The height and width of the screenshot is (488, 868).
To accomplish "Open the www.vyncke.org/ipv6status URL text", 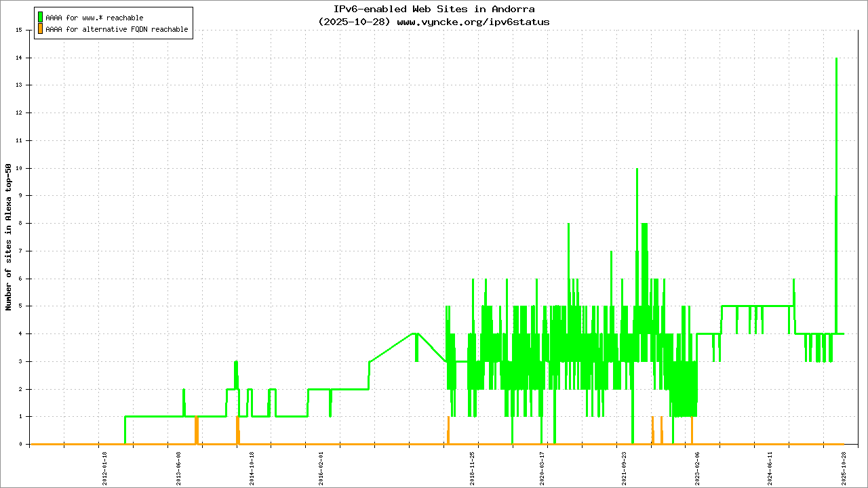I will pos(473,22).
